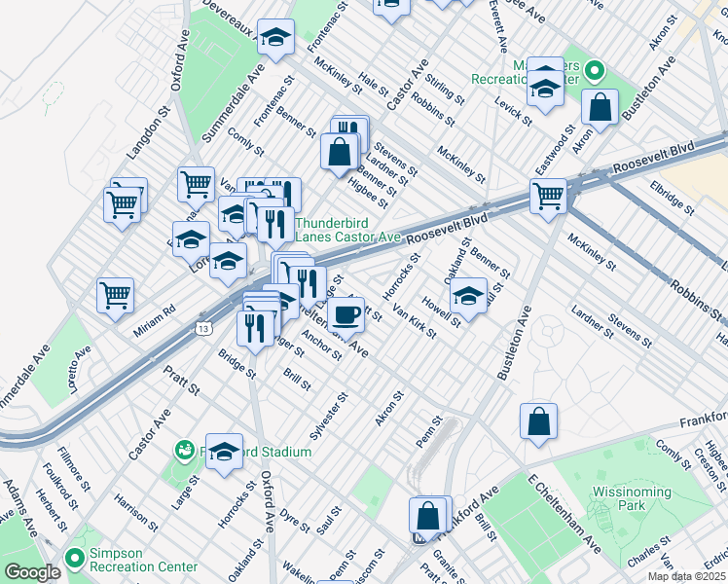Open the Google logo link
Screen dimensions: 728x584
coord(32,572)
